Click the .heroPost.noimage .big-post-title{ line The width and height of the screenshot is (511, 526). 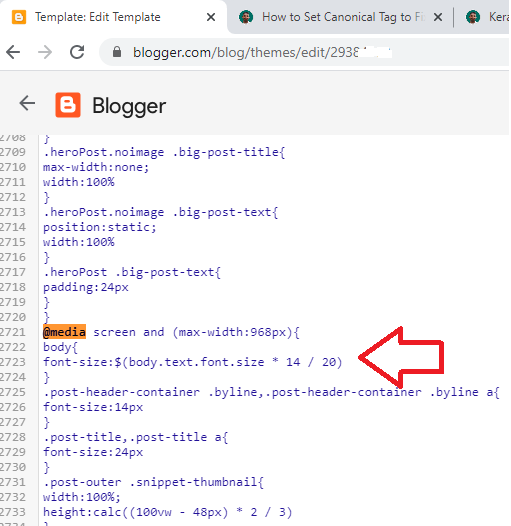pyautogui.click(x=164, y=152)
